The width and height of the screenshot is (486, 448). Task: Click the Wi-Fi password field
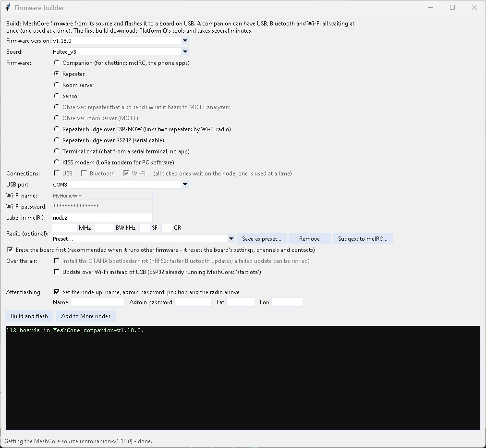pos(102,206)
